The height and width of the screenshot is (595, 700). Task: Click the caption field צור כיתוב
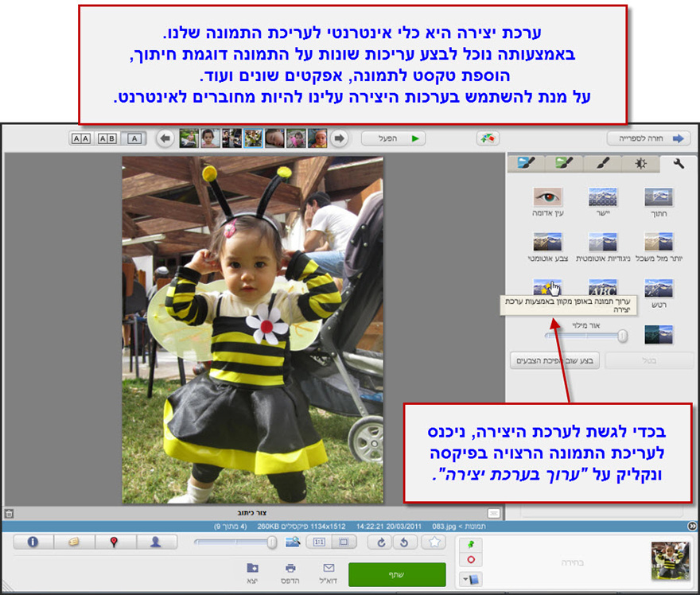(252, 513)
